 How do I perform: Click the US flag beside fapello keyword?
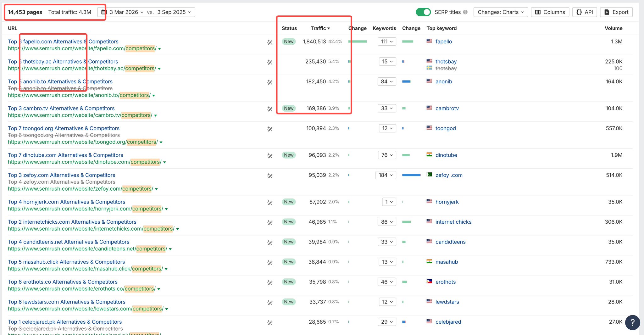[429, 41]
